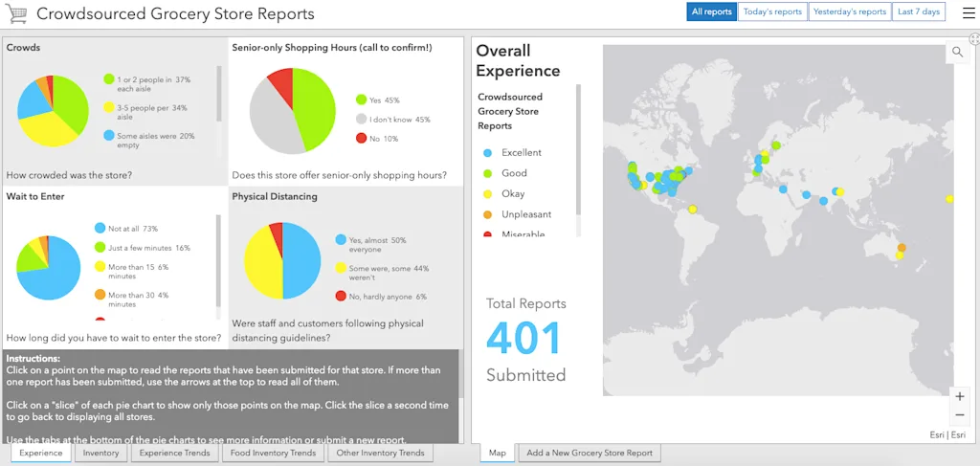Image resolution: width=980 pixels, height=466 pixels.
Task: Open the Experience Trends tab
Action: coord(174,453)
